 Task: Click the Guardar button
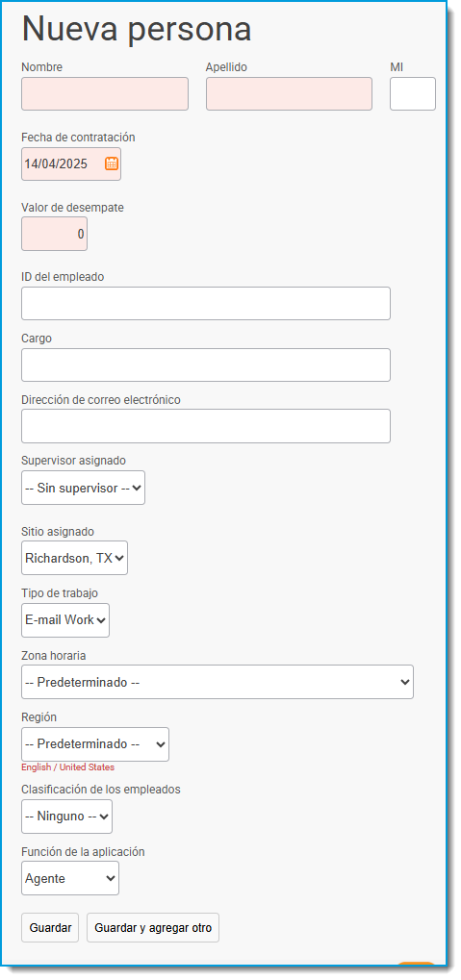pyautogui.click(x=50, y=927)
